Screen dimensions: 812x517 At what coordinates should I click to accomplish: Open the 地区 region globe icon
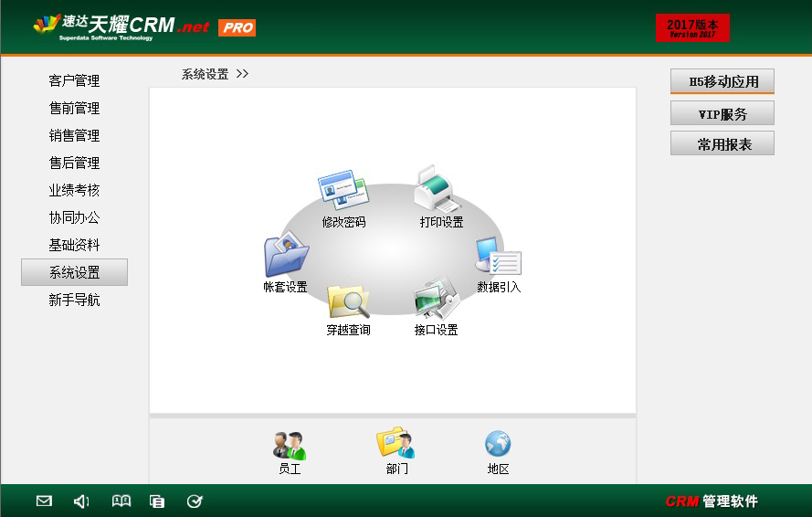498,445
